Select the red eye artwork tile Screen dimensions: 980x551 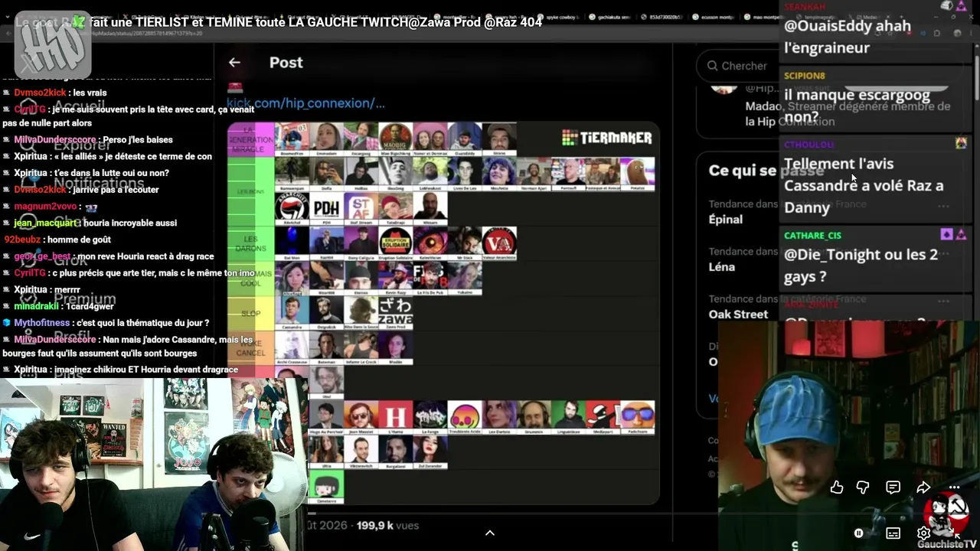pyautogui.click(x=430, y=243)
